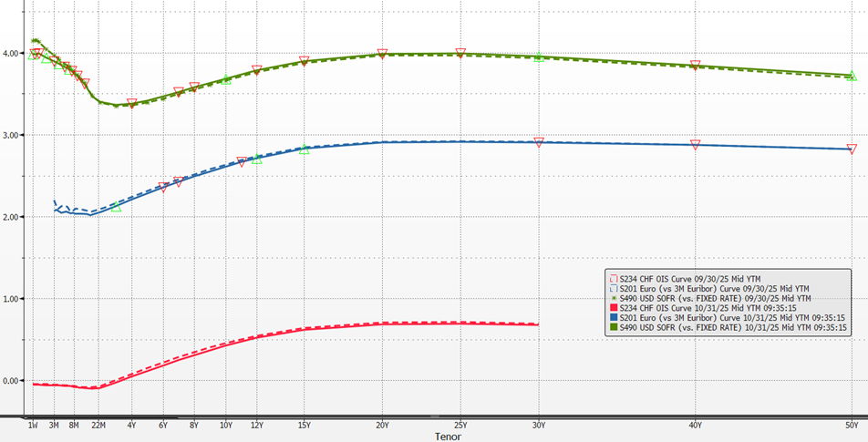The height and width of the screenshot is (442, 868).
Task: Select the red triangle marker at 30Y on Euro curve
Action: click(539, 142)
